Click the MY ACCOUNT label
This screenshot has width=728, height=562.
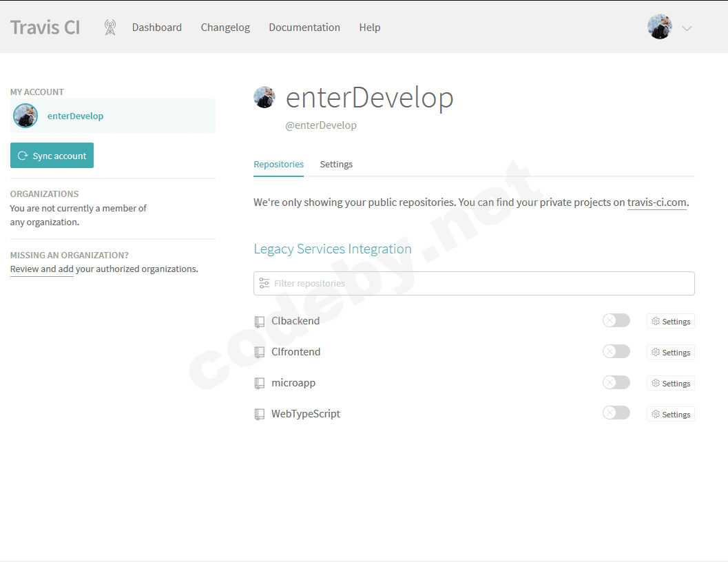click(x=37, y=92)
